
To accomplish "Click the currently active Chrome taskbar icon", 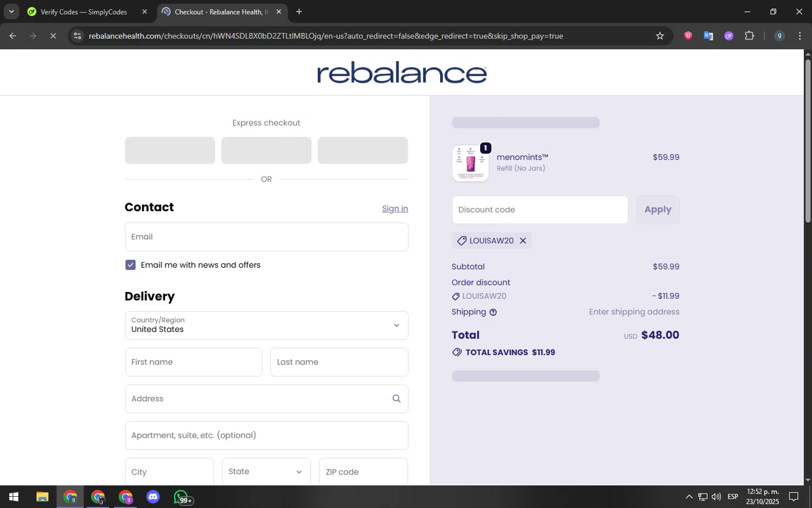I will click(x=70, y=497).
